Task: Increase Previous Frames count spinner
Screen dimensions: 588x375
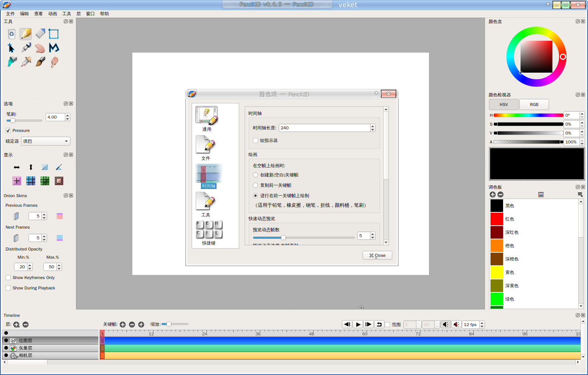Action: (x=44, y=214)
